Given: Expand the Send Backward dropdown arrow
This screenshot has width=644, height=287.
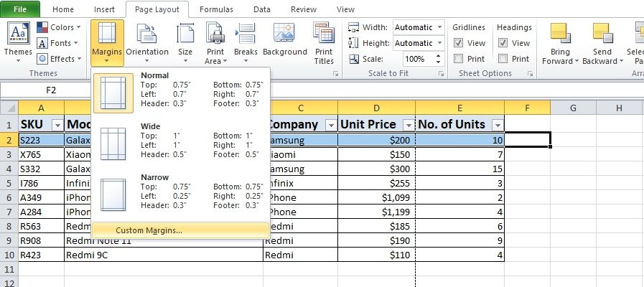Looking at the screenshot, I should pyautogui.click(x=621, y=61).
